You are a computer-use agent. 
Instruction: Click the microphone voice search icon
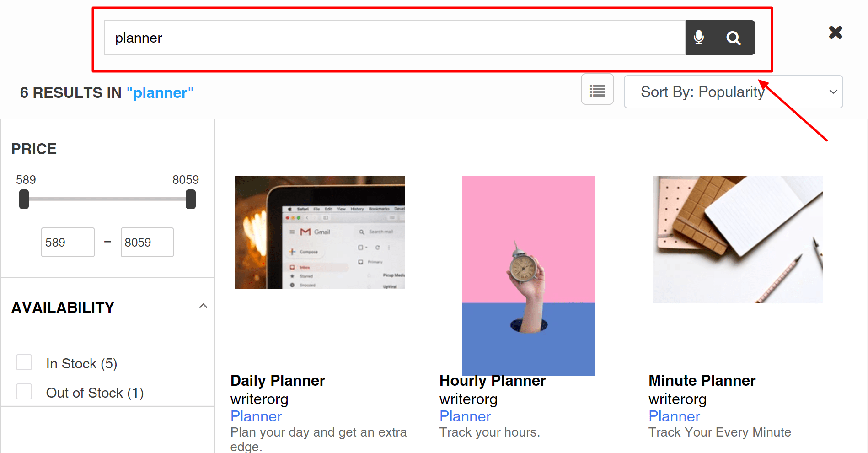click(700, 38)
